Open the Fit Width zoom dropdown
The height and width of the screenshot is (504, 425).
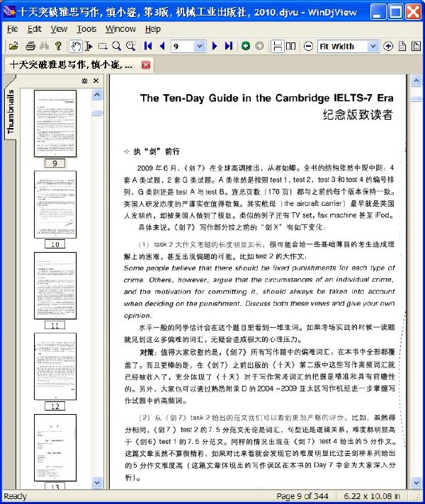[373, 46]
